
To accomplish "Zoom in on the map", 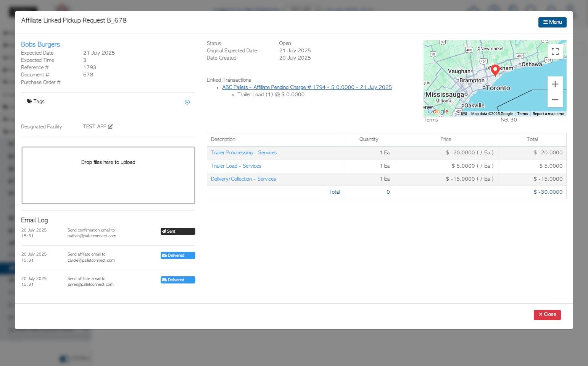I will [555, 84].
